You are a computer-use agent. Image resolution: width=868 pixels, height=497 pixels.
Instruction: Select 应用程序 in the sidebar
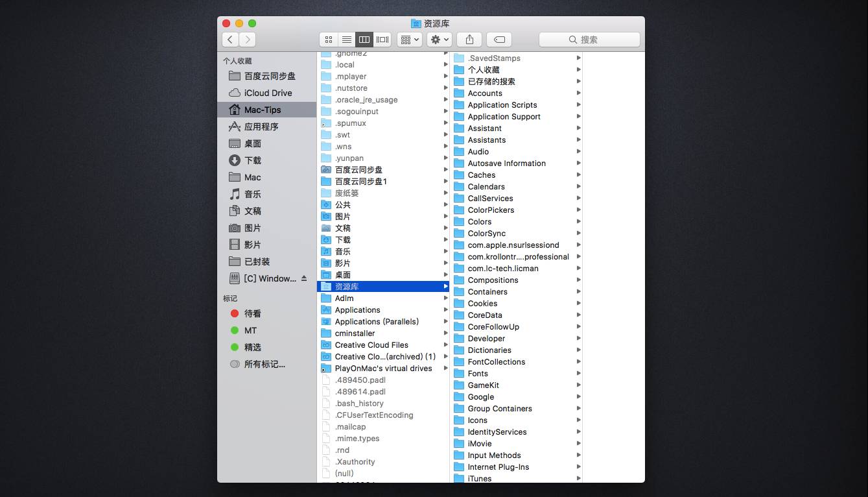(261, 127)
